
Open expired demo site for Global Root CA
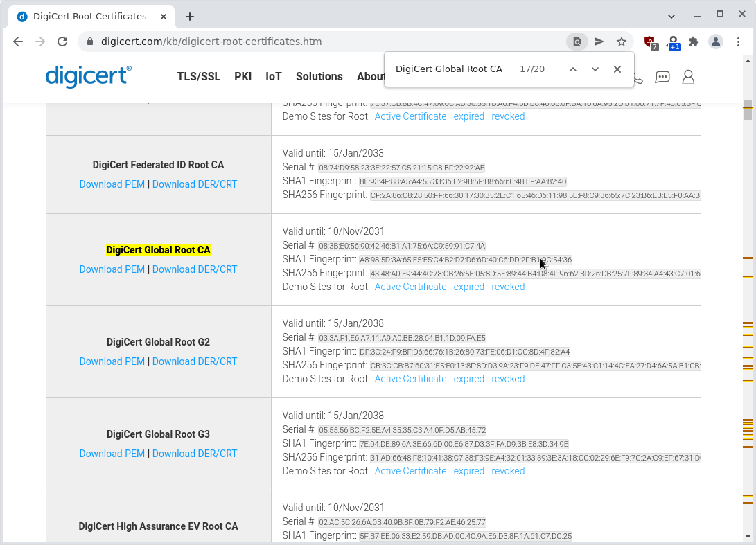coord(468,287)
